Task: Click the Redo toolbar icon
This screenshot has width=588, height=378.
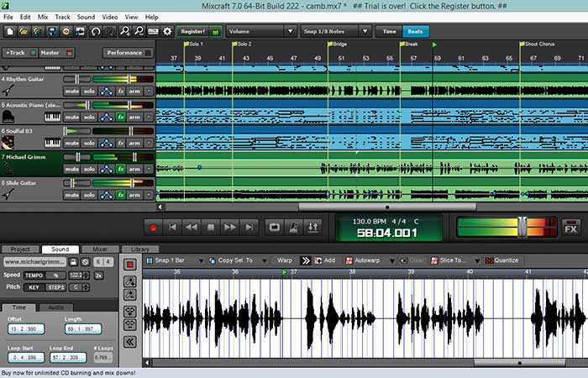Action: [109, 32]
